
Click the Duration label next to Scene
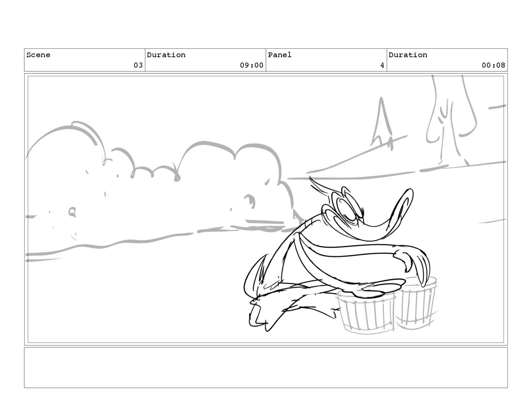[166, 55]
